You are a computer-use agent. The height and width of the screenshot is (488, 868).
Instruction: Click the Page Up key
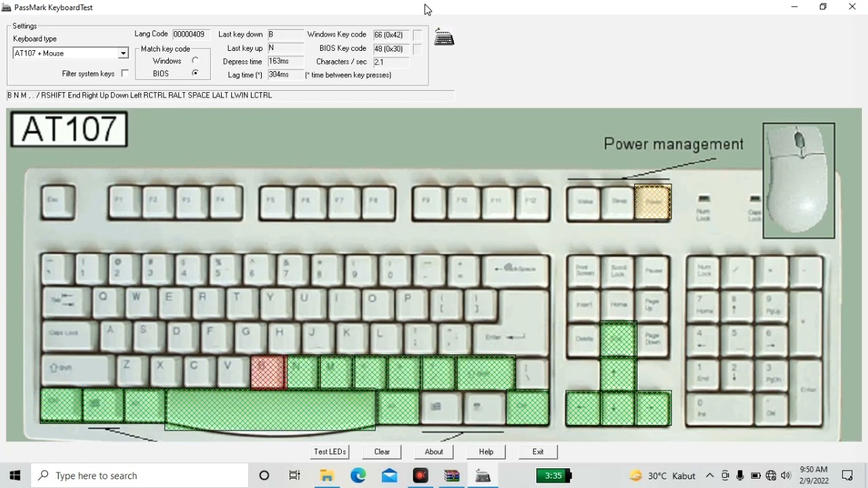pos(652,305)
